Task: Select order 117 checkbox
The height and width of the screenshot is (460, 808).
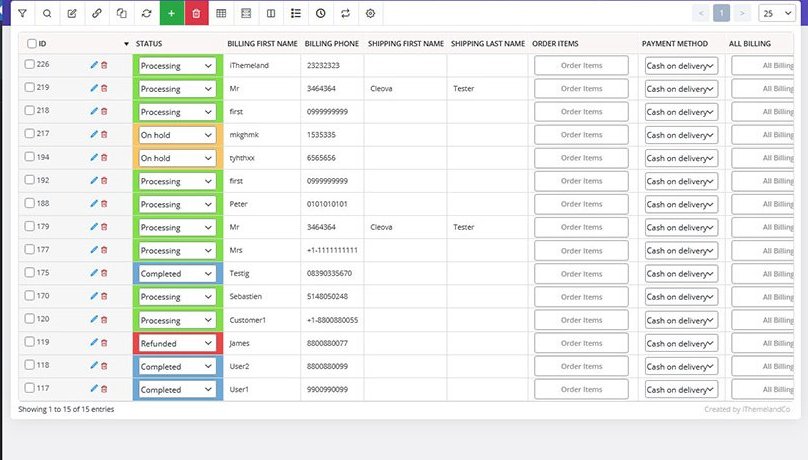Action: [x=29, y=388]
